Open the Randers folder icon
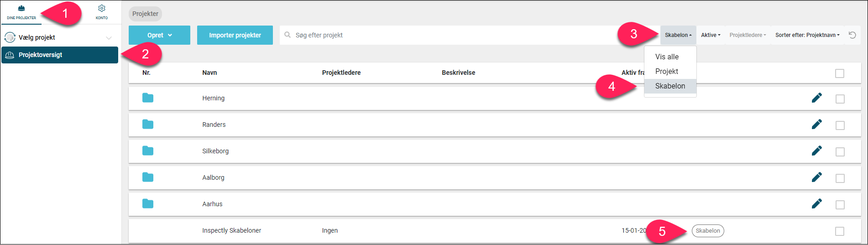The image size is (868, 245). click(x=148, y=124)
